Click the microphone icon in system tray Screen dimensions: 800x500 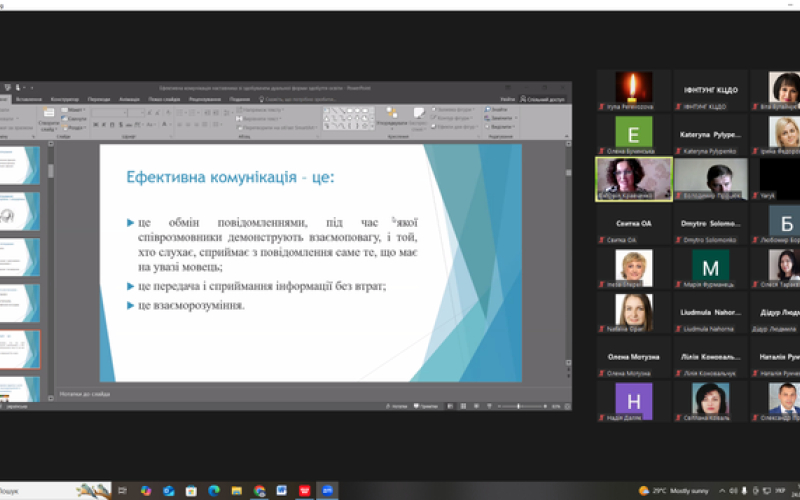pyautogui.click(x=744, y=491)
